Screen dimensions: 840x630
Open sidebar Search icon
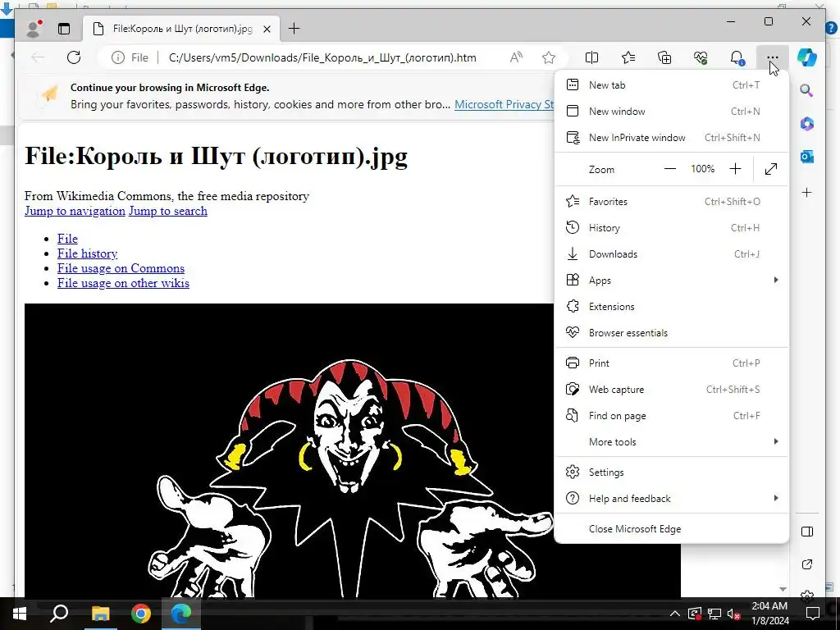point(807,90)
